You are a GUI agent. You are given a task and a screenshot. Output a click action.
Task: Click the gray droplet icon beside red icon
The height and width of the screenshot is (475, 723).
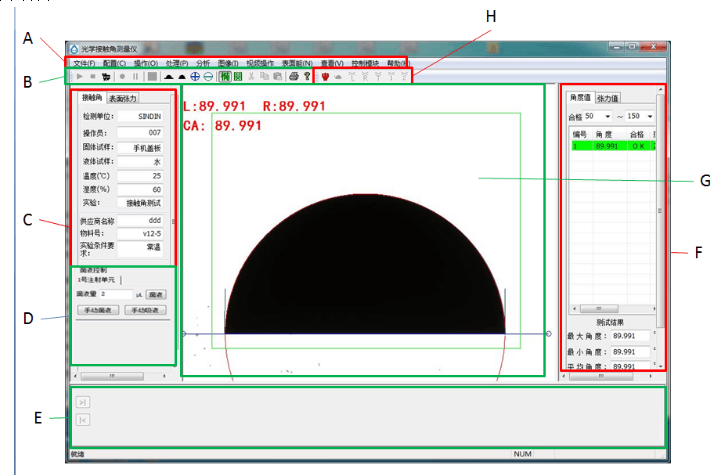click(x=338, y=77)
